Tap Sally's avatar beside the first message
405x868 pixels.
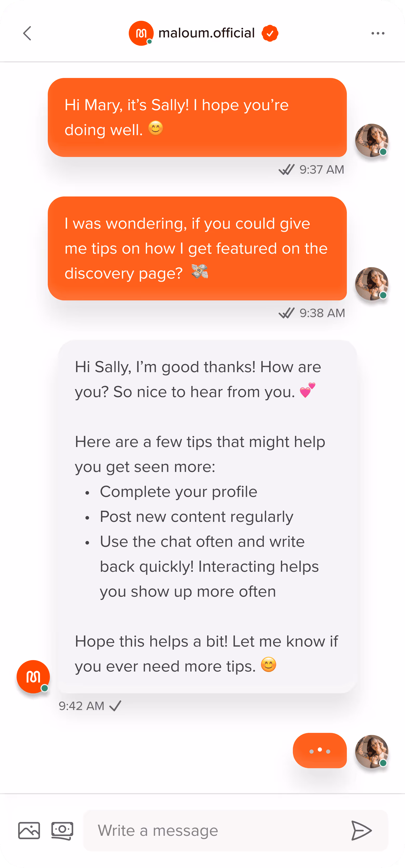click(372, 140)
